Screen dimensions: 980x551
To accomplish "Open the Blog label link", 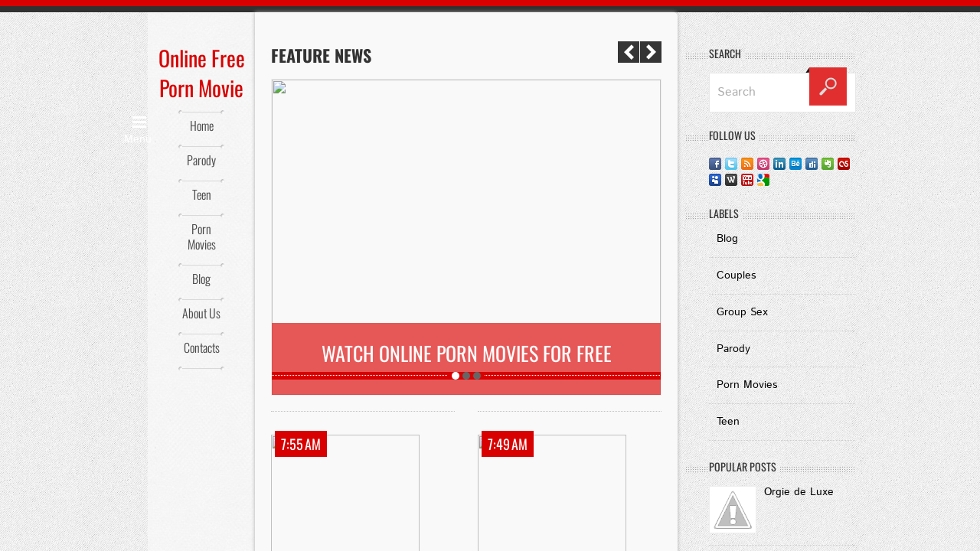I will coord(727,239).
